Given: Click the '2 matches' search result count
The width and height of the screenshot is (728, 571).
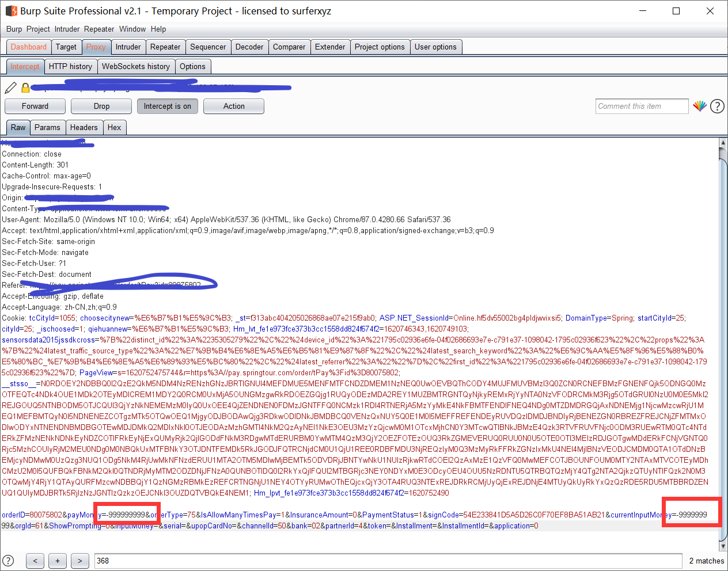Looking at the screenshot, I should pos(707,561).
